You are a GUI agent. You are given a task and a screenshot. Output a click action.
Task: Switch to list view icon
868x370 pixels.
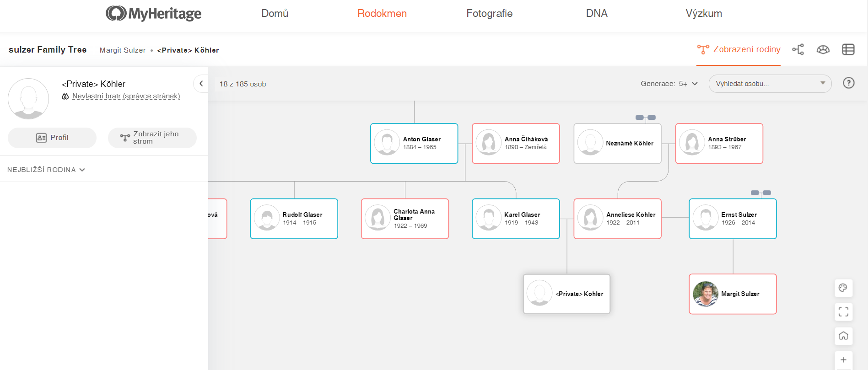pos(848,49)
